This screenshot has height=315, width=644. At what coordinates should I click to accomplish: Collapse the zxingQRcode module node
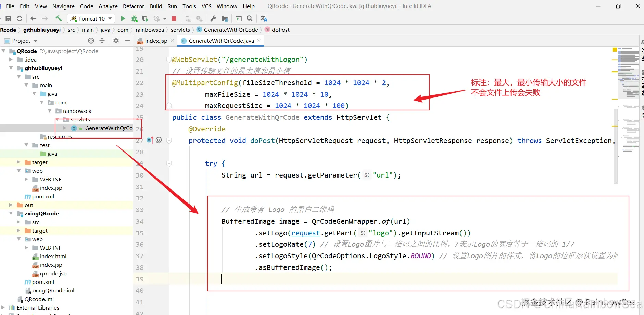coord(11,213)
